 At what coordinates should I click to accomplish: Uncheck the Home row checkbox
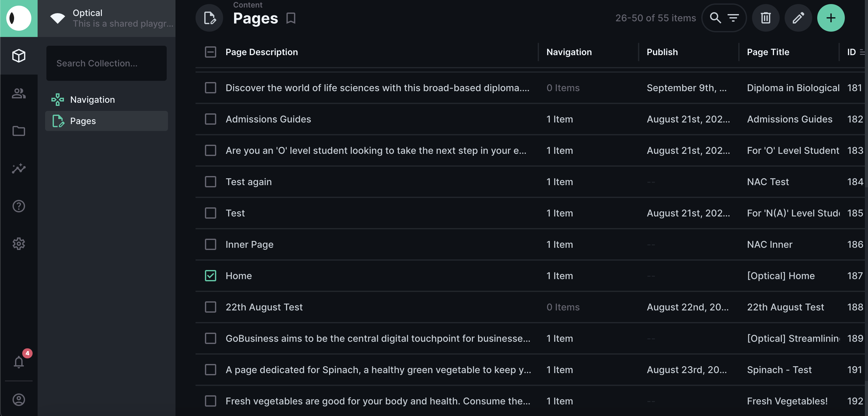(x=211, y=276)
